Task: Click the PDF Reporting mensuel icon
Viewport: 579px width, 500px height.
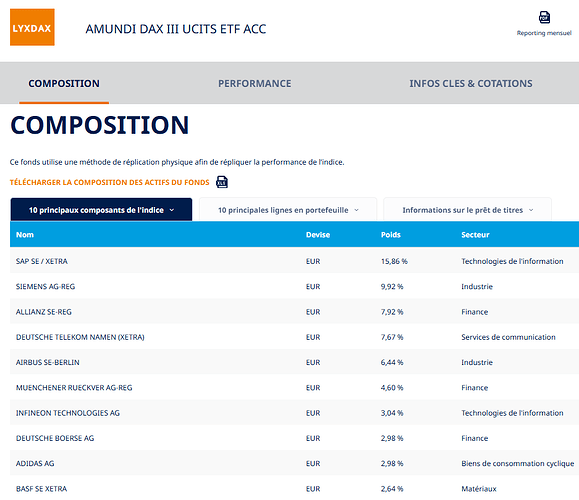Action: click(544, 17)
